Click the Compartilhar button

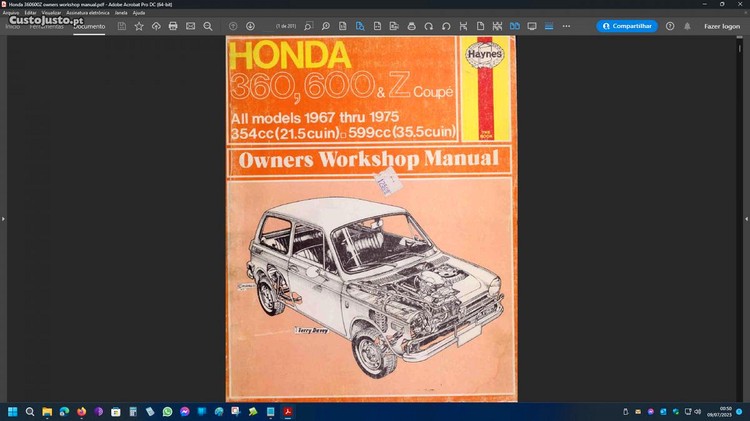[x=627, y=26]
